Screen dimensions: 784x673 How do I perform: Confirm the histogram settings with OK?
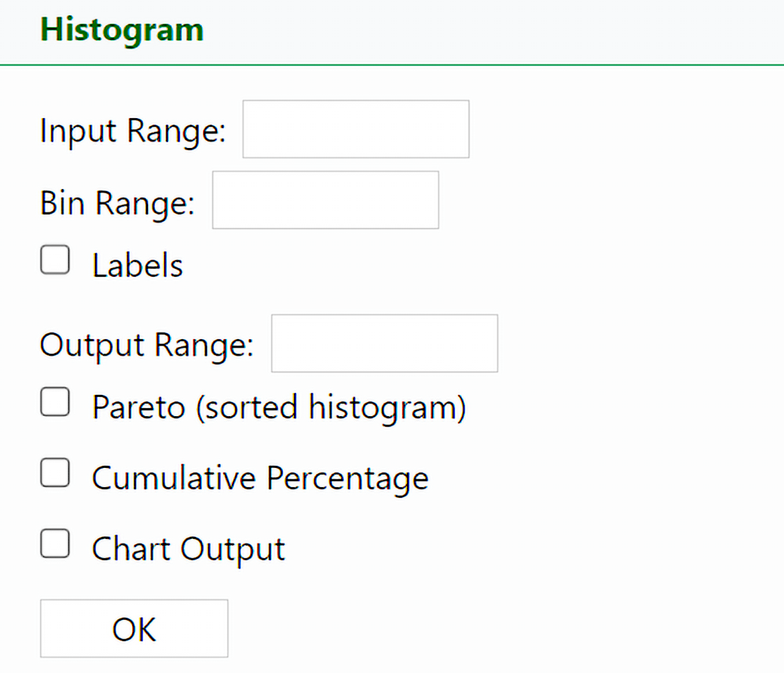[x=134, y=629]
